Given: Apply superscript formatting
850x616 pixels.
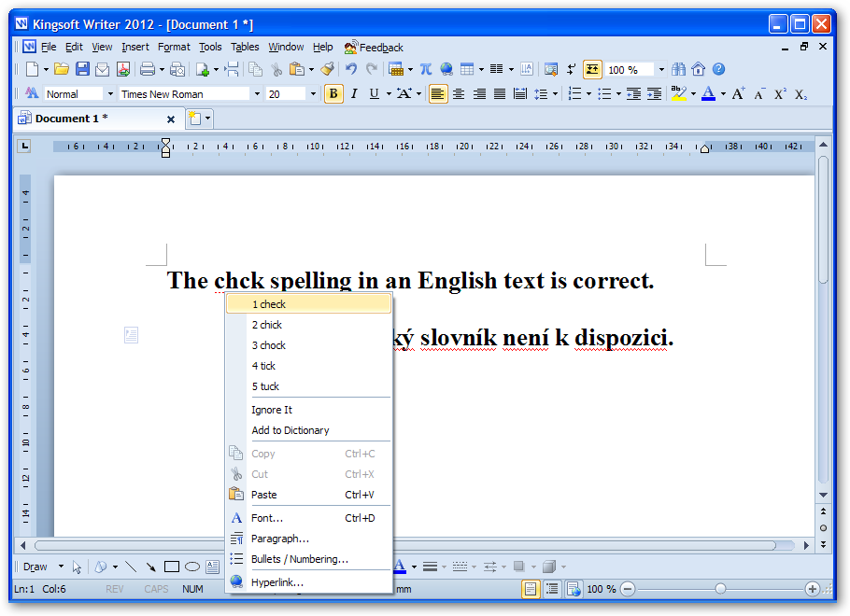Looking at the screenshot, I should tap(780, 94).
